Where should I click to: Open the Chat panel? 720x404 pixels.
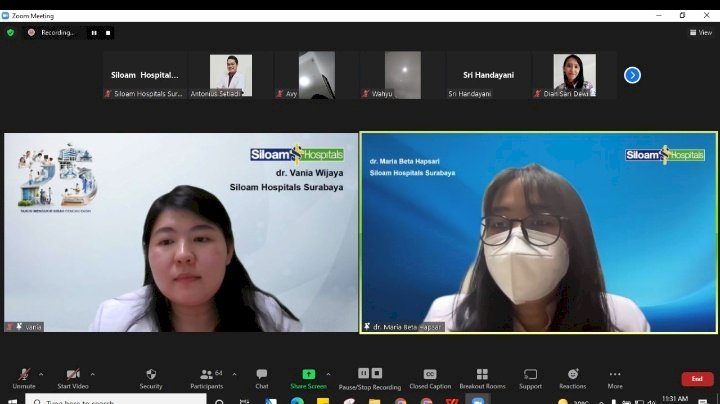[x=262, y=379]
